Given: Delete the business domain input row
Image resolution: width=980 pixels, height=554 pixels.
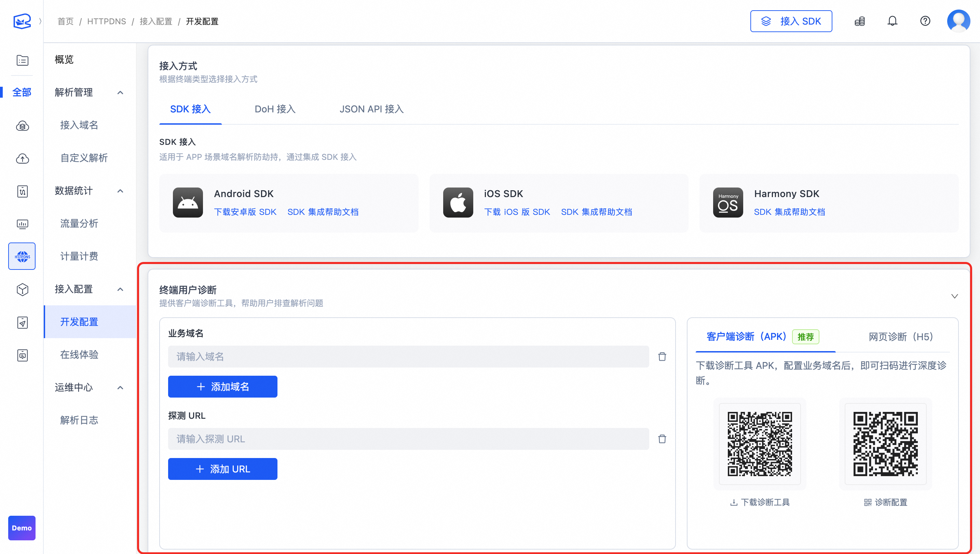Looking at the screenshot, I should [x=662, y=357].
